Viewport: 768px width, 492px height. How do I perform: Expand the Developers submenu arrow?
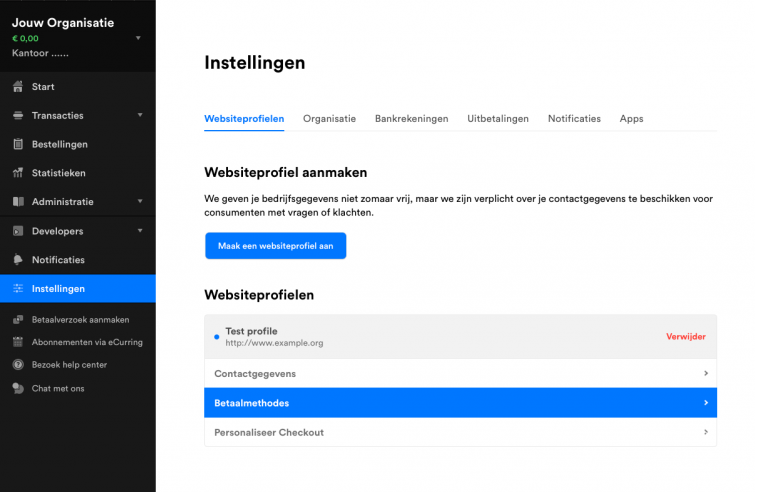click(x=140, y=231)
